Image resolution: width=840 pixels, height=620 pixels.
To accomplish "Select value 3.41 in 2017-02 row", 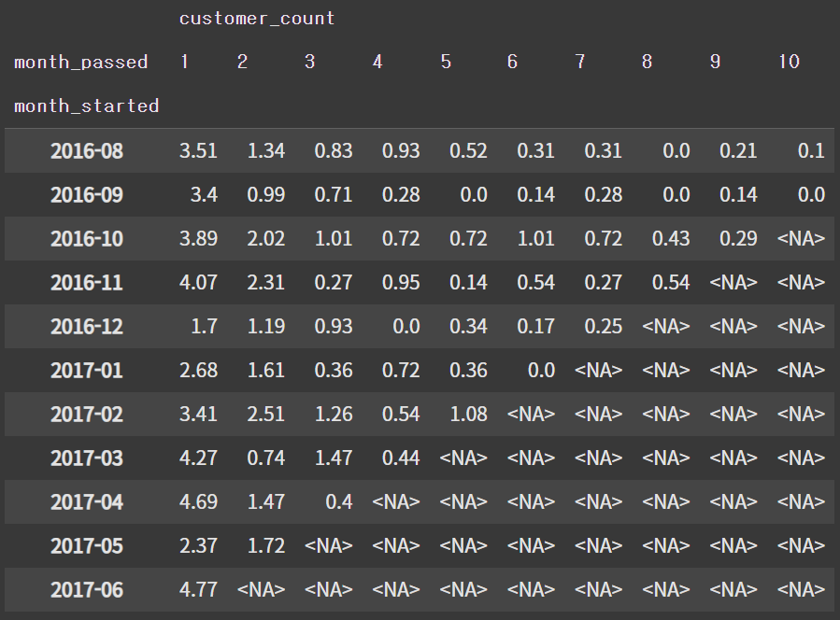I will (198, 415).
